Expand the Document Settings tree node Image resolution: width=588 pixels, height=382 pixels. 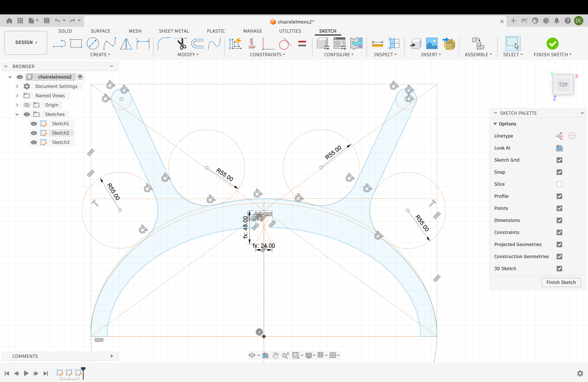pyautogui.click(x=17, y=86)
